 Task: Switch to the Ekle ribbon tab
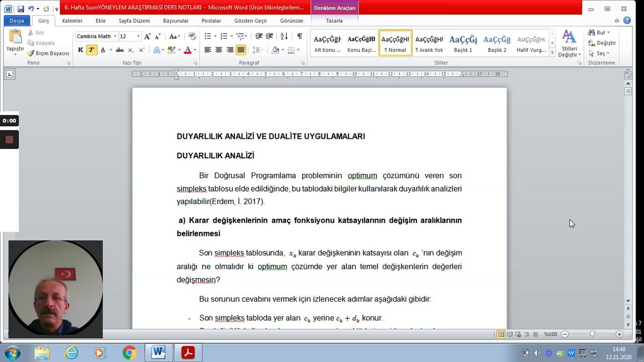pos(101,21)
